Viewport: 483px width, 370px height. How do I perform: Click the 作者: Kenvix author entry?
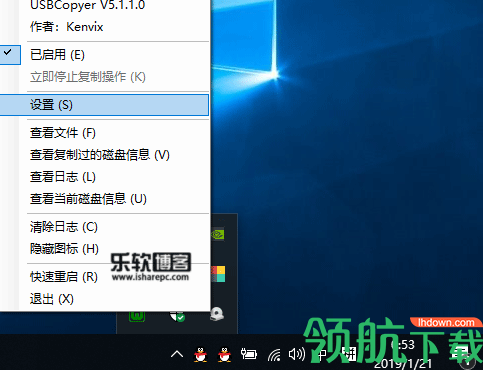point(104,27)
